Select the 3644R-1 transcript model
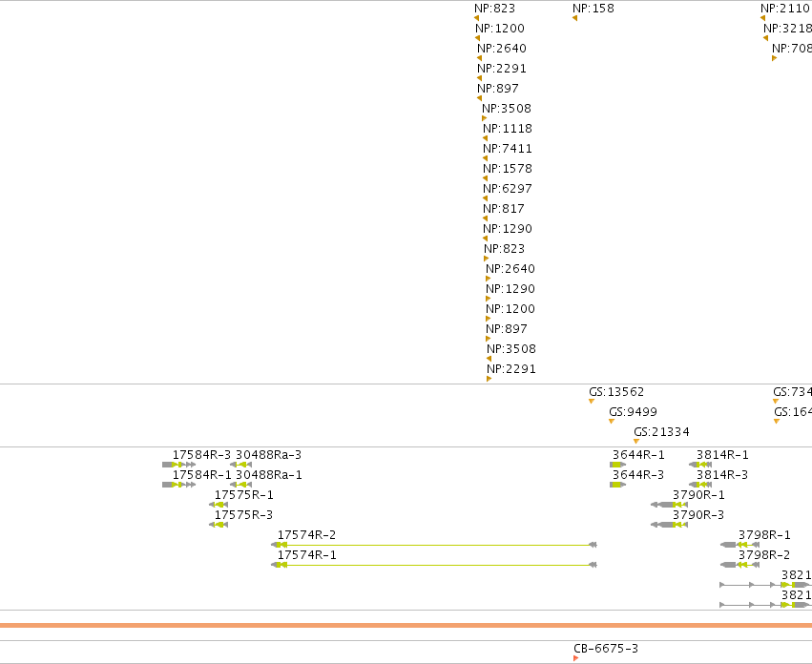The width and height of the screenshot is (812, 664). pos(617,465)
